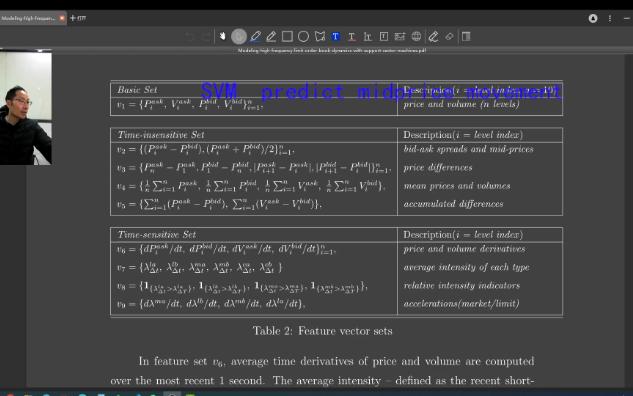Viewport: 633px width, 396px height.
Task: Select the polygon shape tool
Action: (x=320, y=37)
